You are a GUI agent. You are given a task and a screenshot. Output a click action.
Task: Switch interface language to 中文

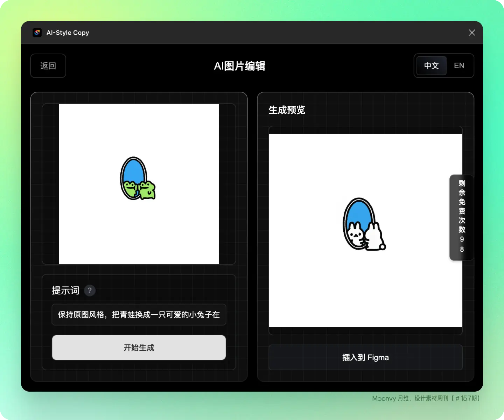coord(431,66)
